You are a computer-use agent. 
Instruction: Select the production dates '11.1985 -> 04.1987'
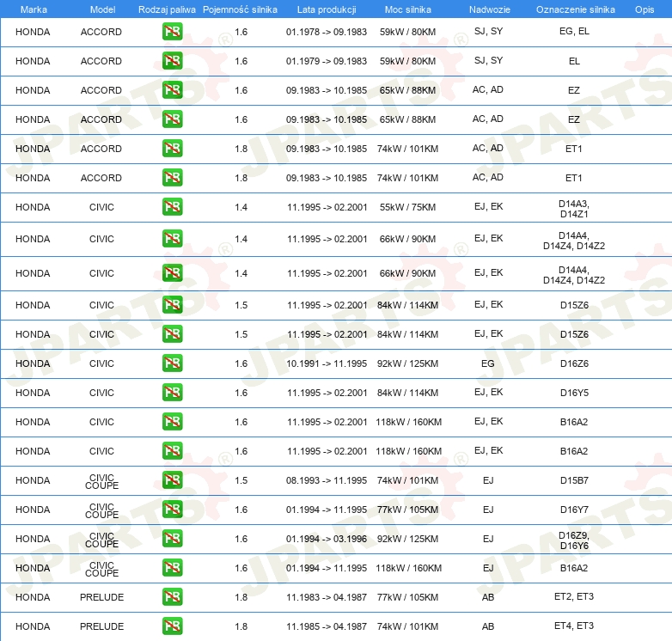[x=327, y=626]
